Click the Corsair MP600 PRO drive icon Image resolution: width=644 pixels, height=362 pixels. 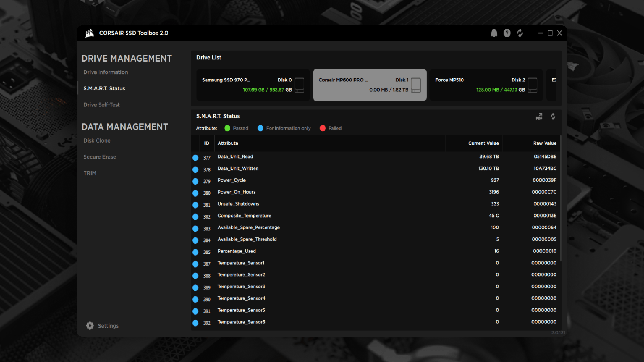coord(416,85)
